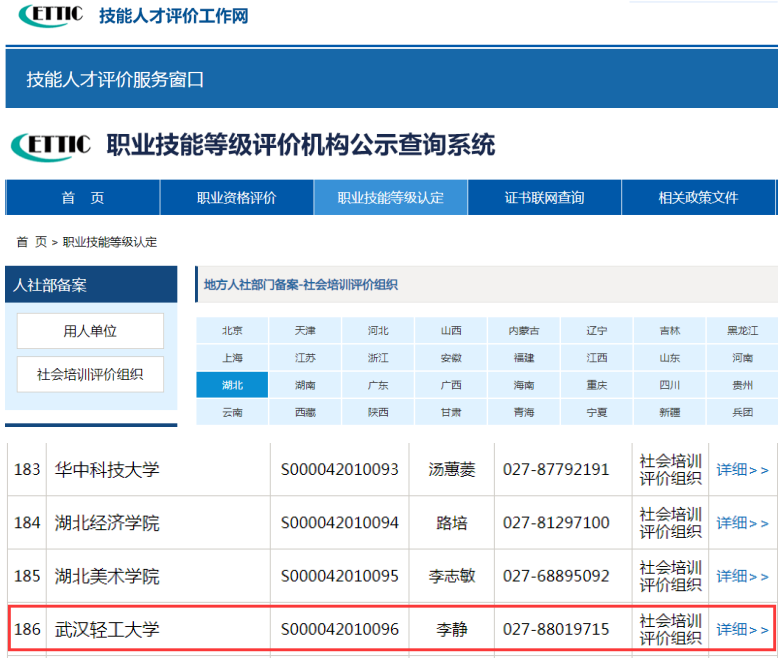
Task: Choose 青海 province filter
Action: click(524, 412)
